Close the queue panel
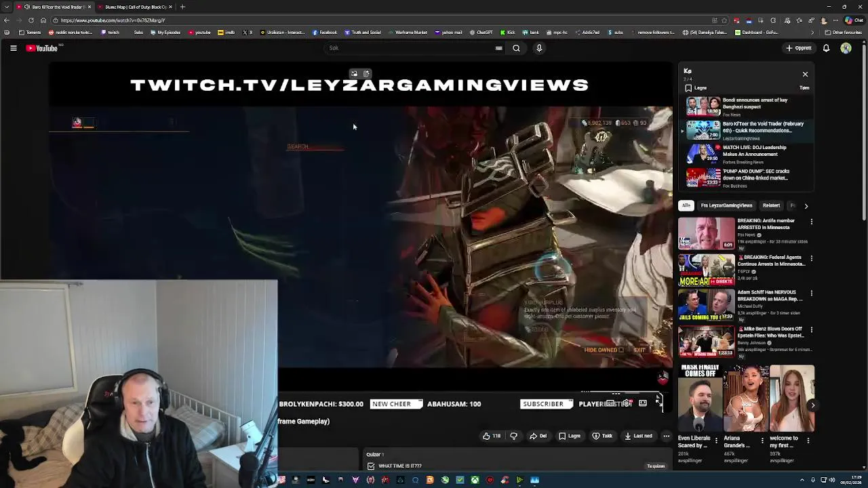This screenshot has width=868, height=488. point(805,74)
